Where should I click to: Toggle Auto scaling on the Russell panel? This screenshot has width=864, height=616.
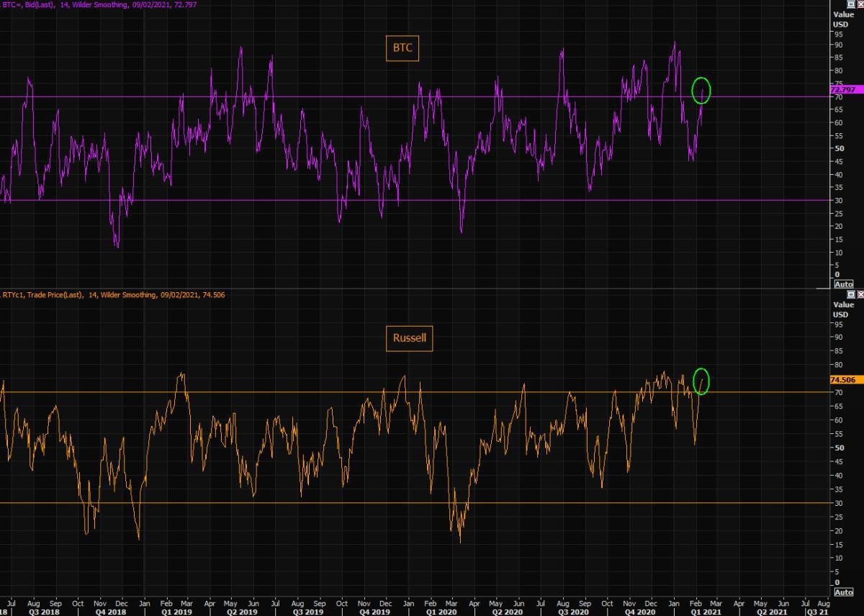(844, 592)
